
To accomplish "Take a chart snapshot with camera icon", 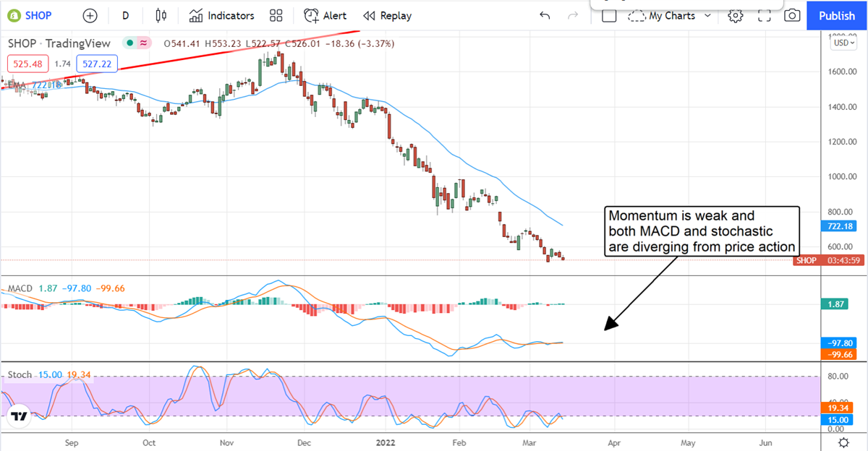I will 792,15.
